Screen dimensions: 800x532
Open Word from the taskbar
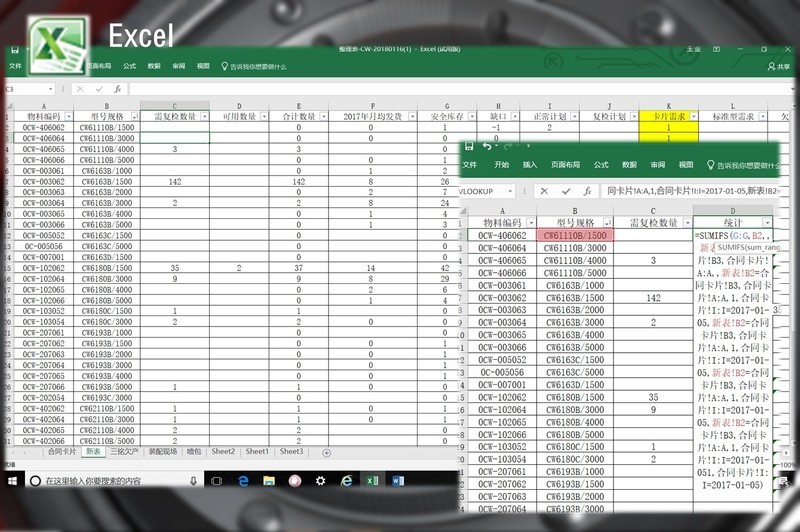click(x=398, y=481)
